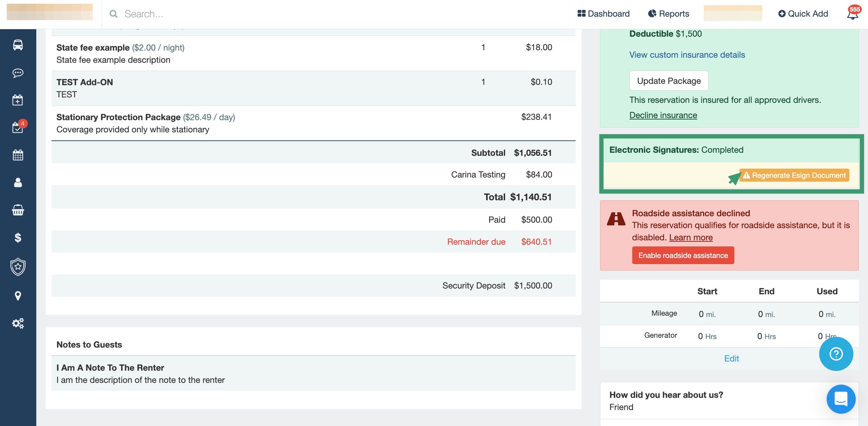Click Regenerate Esign Document button

[794, 175]
